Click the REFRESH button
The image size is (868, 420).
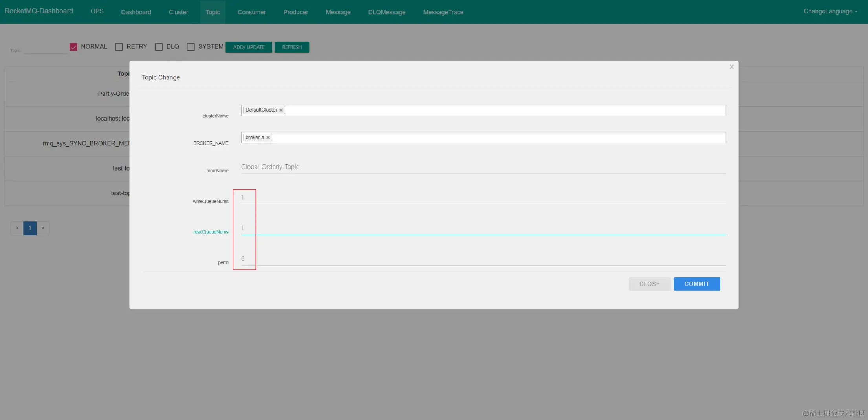tap(292, 47)
